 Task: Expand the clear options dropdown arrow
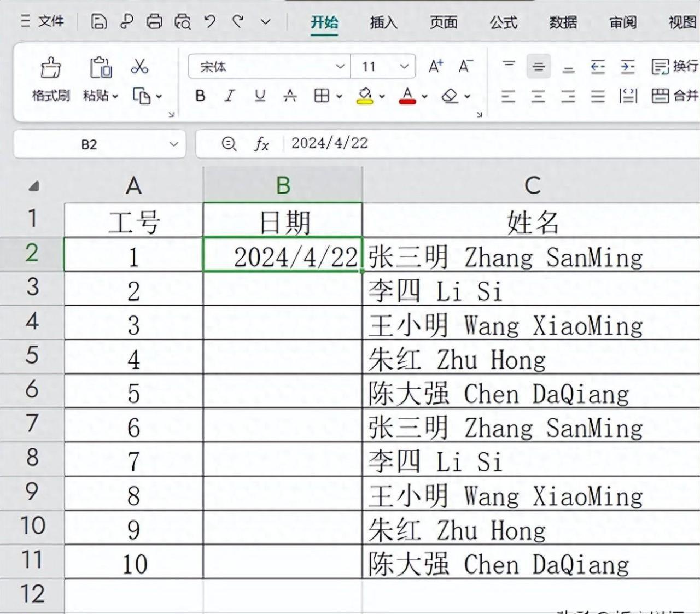click(468, 96)
